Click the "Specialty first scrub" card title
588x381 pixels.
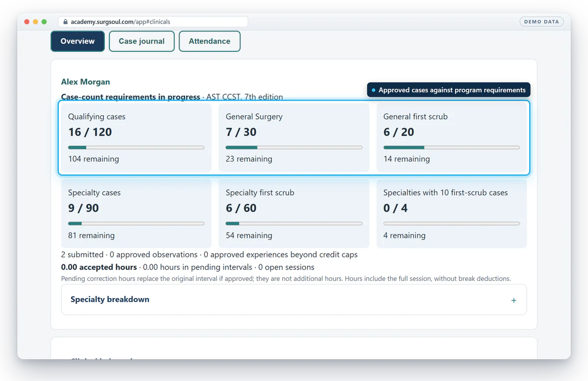(x=260, y=193)
